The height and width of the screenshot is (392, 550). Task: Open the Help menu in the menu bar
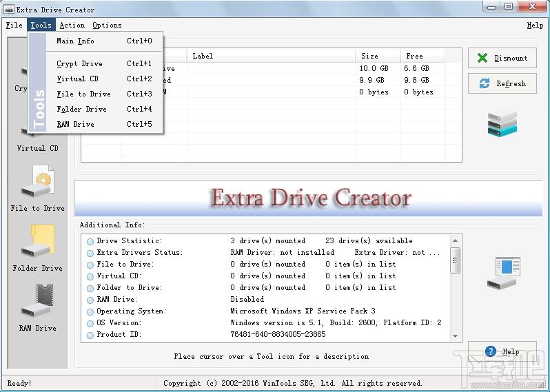[535, 25]
